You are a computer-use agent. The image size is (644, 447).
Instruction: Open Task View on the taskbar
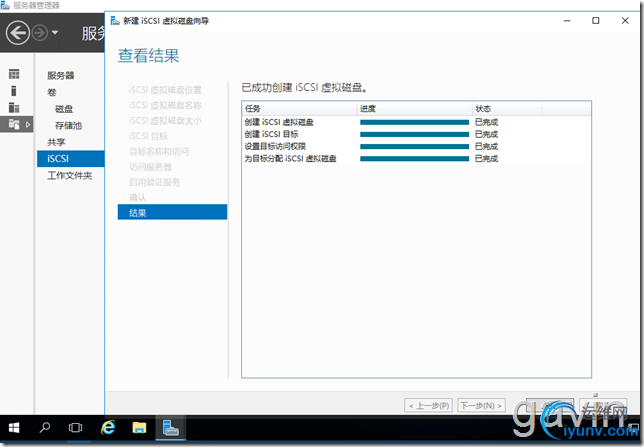[x=75, y=428]
